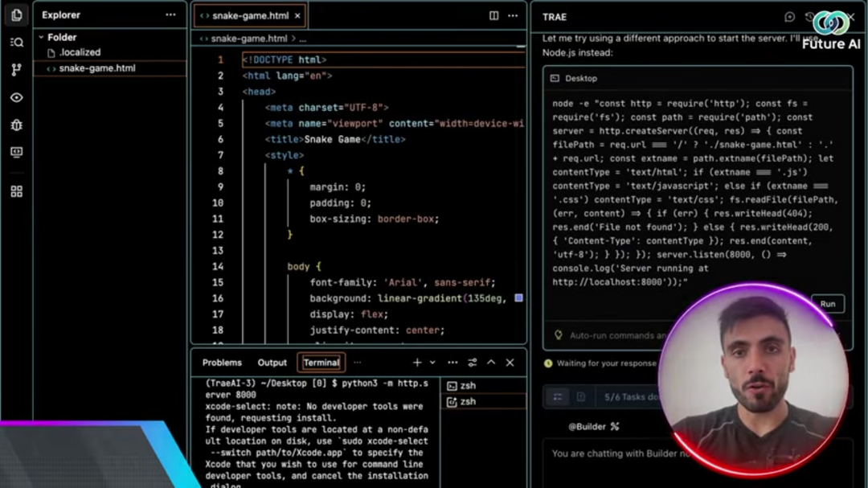This screenshot has height=488, width=868.
Task: Switch to the Problems tab
Action: coord(222,363)
